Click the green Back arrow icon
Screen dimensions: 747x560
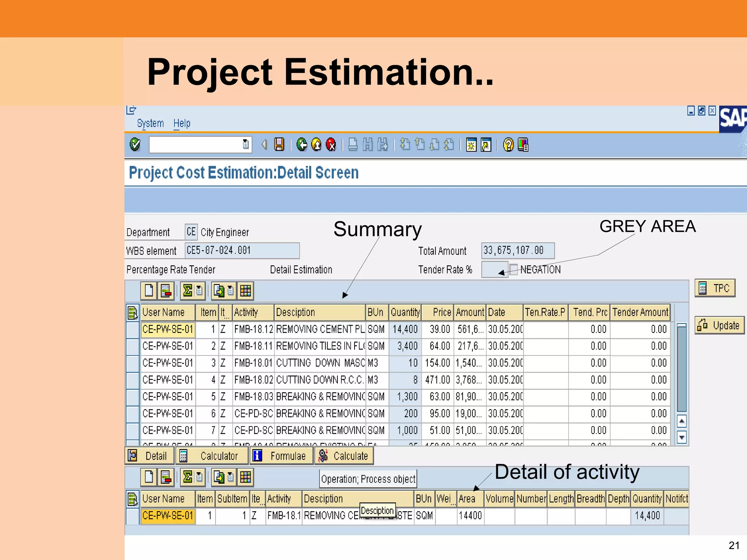pyautogui.click(x=302, y=145)
